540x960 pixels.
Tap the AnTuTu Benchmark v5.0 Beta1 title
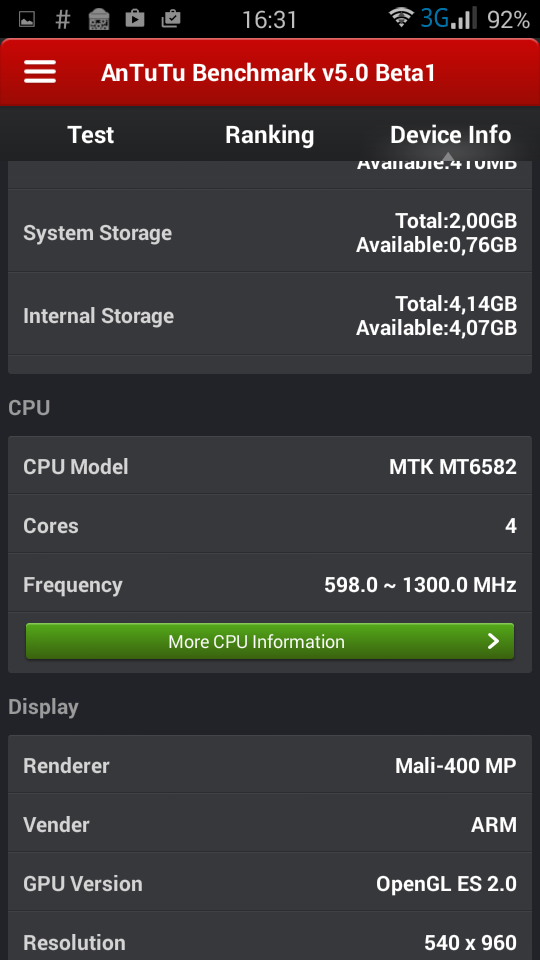click(x=268, y=73)
